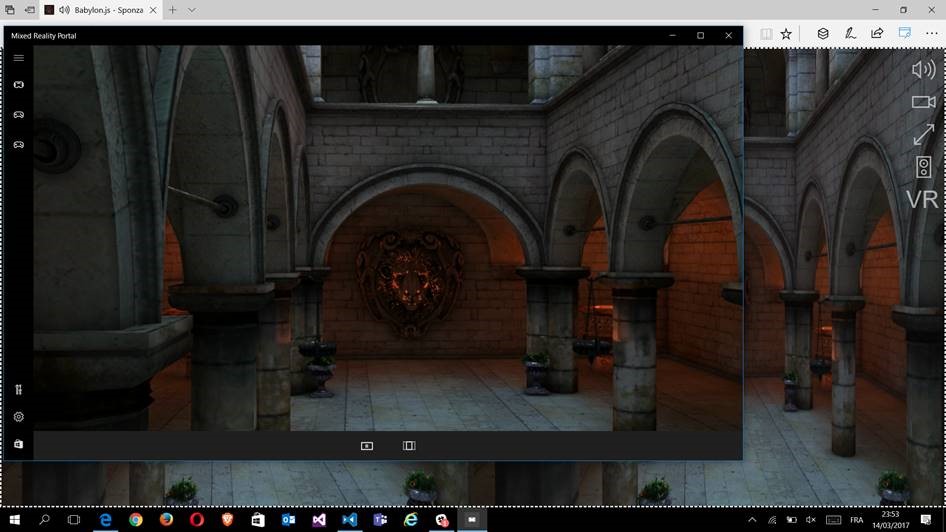Click the camera icon in Babylon.js page
The height and width of the screenshot is (532, 946).
[x=923, y=102]
